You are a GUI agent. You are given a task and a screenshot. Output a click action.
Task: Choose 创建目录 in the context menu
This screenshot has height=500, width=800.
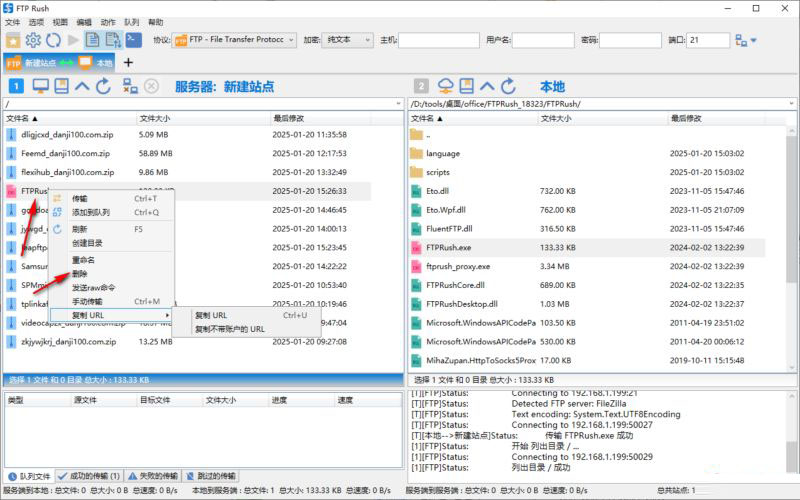(x=112, y=243)
